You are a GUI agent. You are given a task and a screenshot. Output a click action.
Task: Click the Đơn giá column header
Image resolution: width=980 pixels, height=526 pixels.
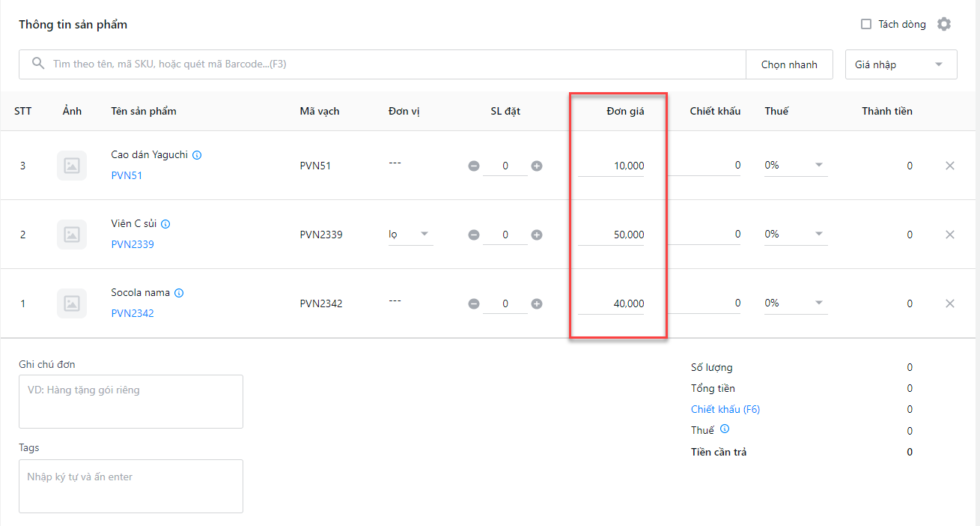pyautogui.click(x=625, y=111)
